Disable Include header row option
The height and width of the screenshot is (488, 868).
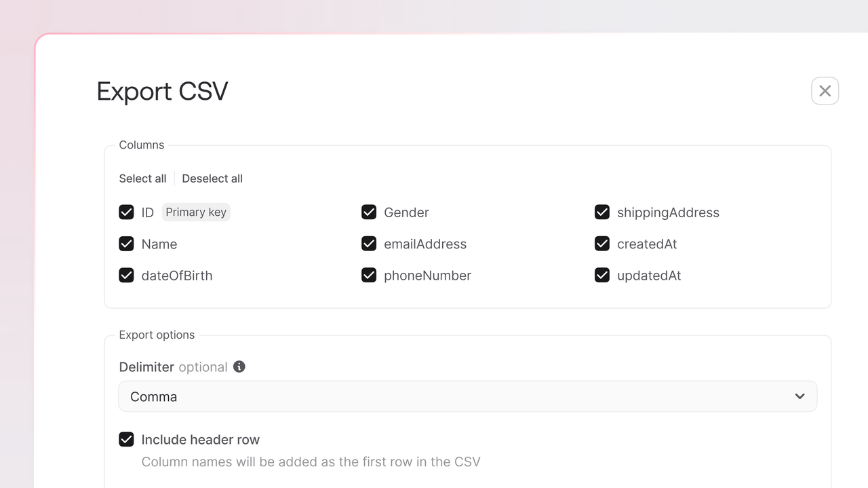pos(127,439)
